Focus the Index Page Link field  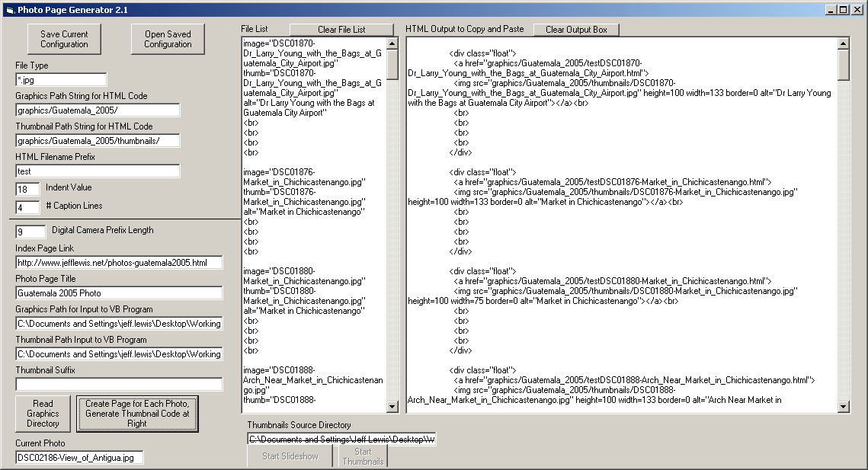pos(119,262)
